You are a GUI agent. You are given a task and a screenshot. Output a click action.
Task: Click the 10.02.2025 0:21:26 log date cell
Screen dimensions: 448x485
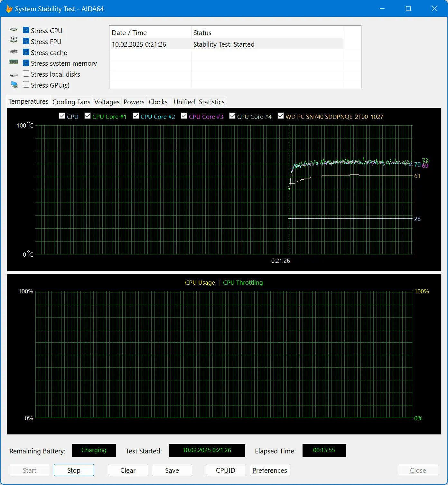coord(139,44)
